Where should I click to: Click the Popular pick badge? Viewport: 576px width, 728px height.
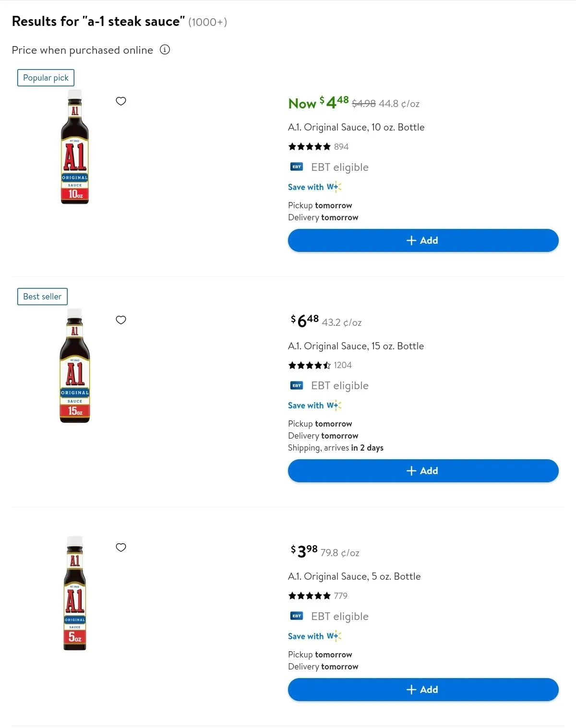pos(46,78)
